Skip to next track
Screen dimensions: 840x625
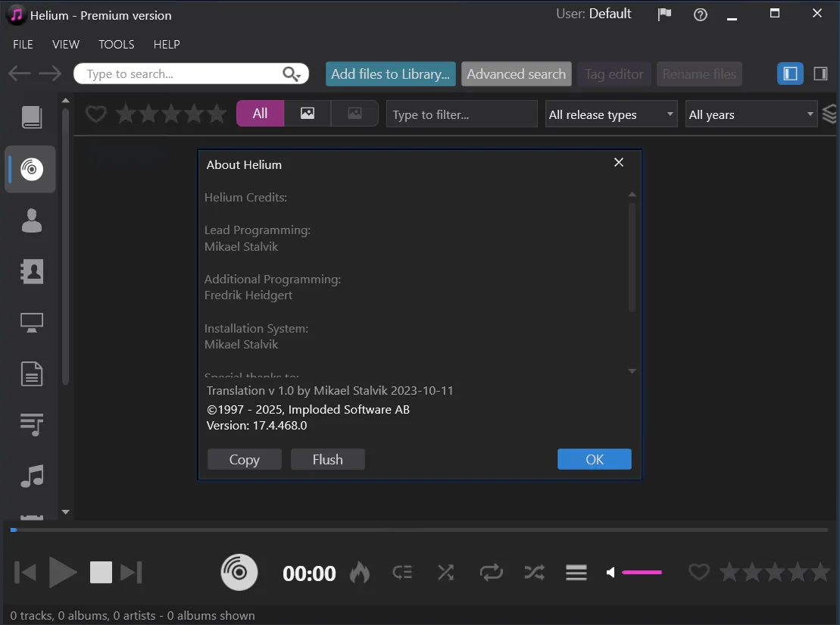click(x=131, y=573)
